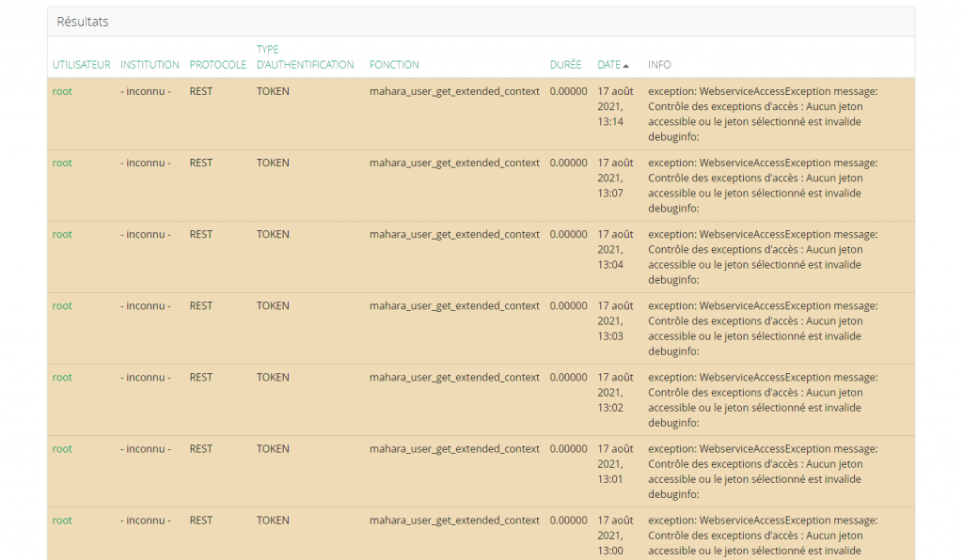
Task: Click the sort arrow next to DATE
Action: click(626, 66)
